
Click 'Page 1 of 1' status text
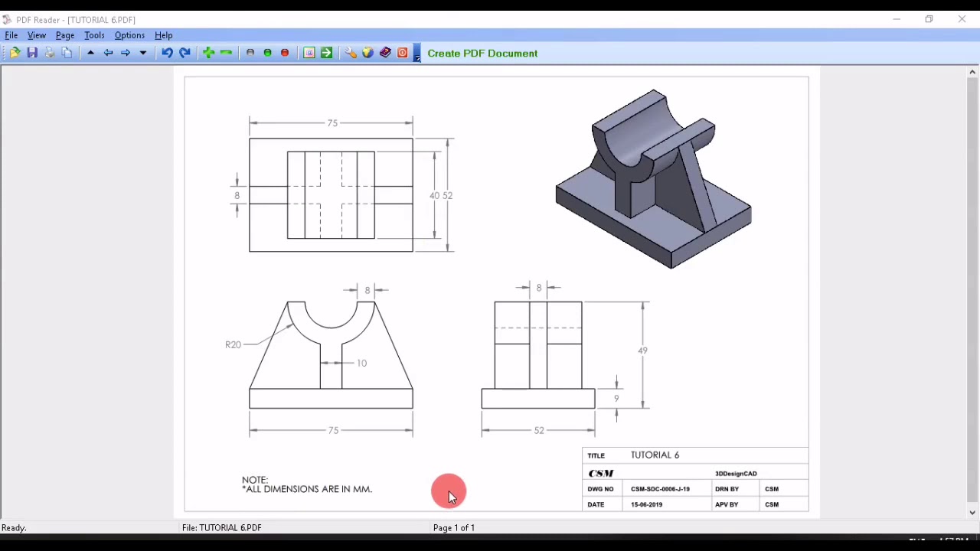point(454,528)
